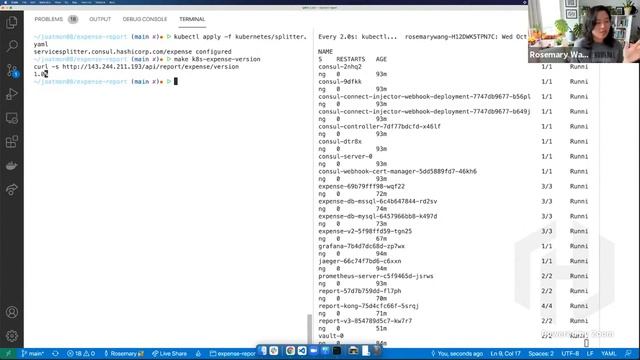Viewport: 640px width, 360px height.
Task: Open the Source Control view
Action: pyautogui.click(x=12, y=71)
